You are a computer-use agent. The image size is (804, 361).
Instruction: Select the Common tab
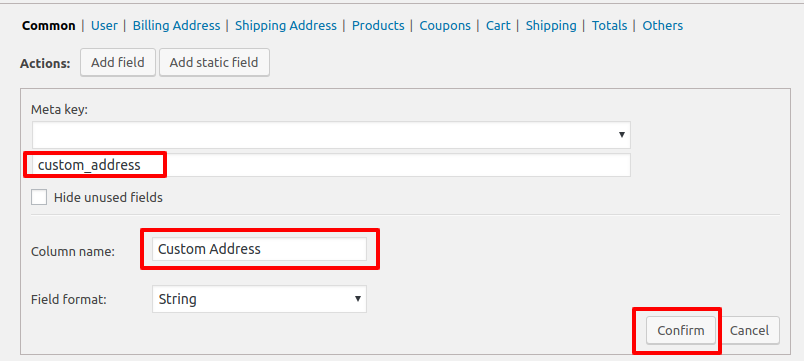(49, 26)
